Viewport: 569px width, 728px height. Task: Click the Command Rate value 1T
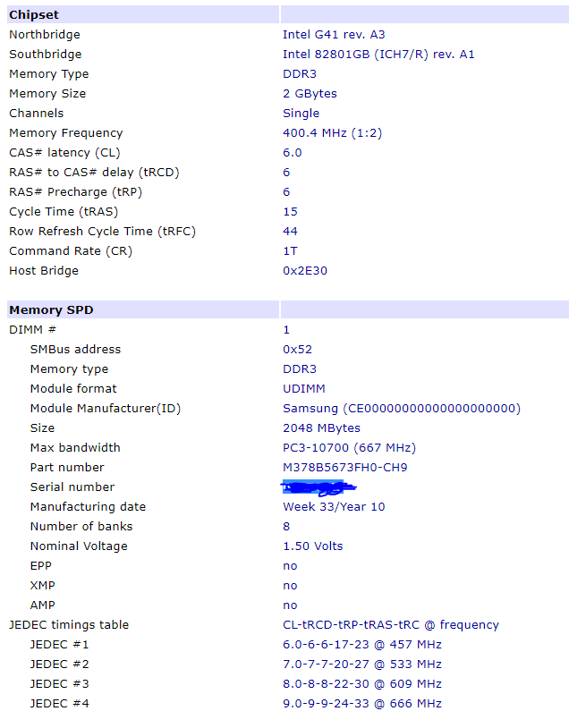pyautogui.click(x=290, y=250)
